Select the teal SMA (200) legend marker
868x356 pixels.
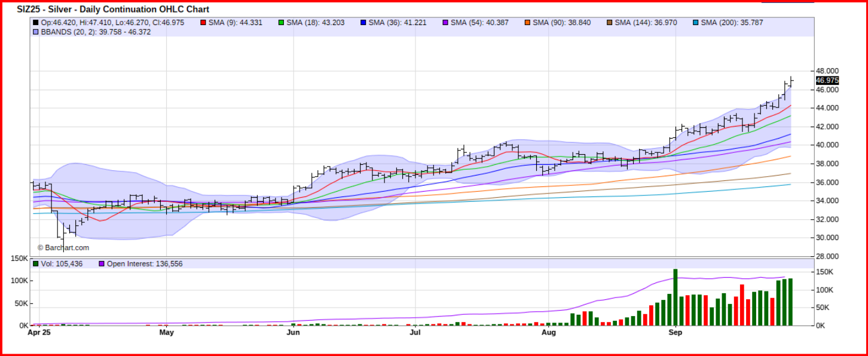(695, 23)
